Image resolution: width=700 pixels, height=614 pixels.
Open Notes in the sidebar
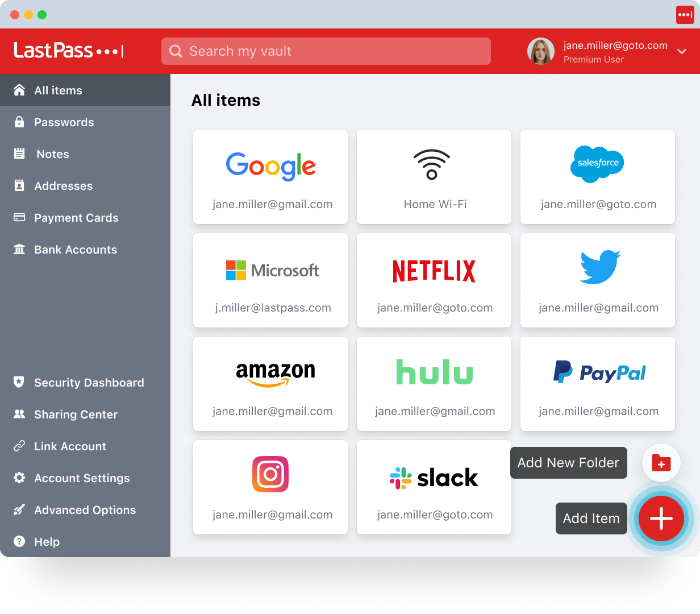[x=52, y=154]
